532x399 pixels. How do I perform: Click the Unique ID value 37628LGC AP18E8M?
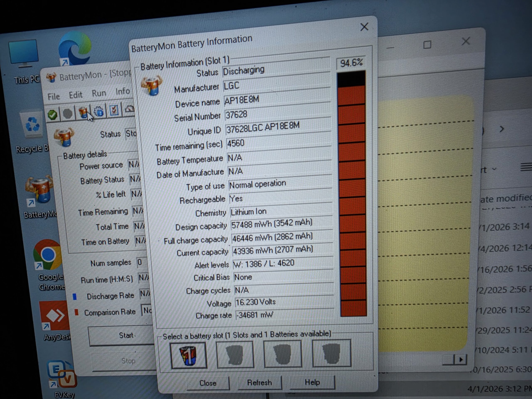(278, 127)
